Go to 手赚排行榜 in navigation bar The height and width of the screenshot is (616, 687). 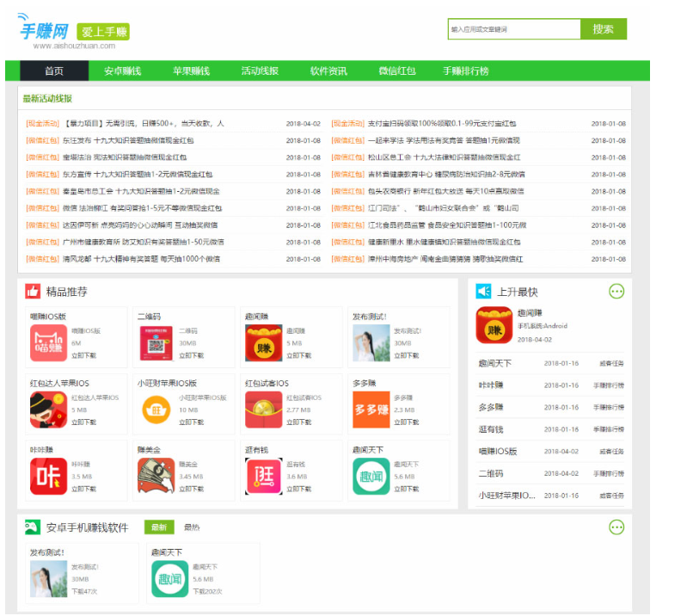pos(465,71)
